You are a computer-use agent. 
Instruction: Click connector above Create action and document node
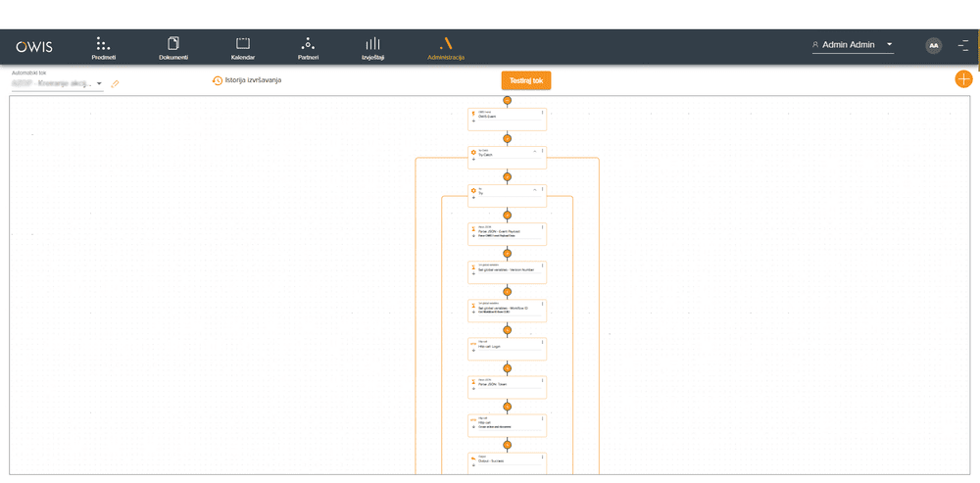508,407
